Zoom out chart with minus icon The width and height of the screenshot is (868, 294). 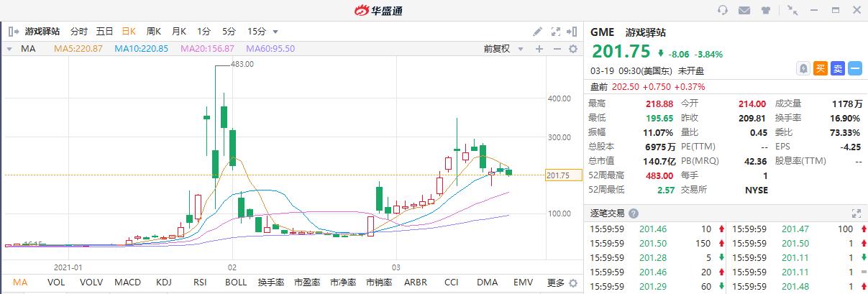(557, 49)
